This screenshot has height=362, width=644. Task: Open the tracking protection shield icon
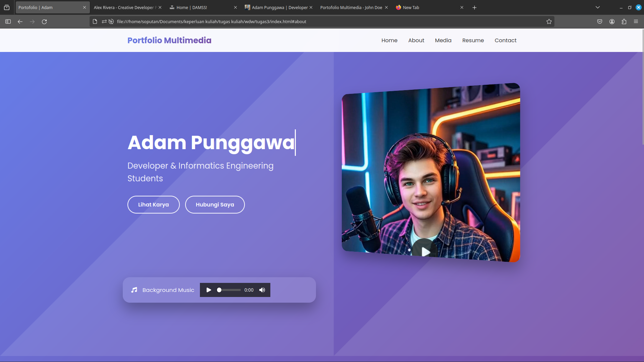(111, 21)
